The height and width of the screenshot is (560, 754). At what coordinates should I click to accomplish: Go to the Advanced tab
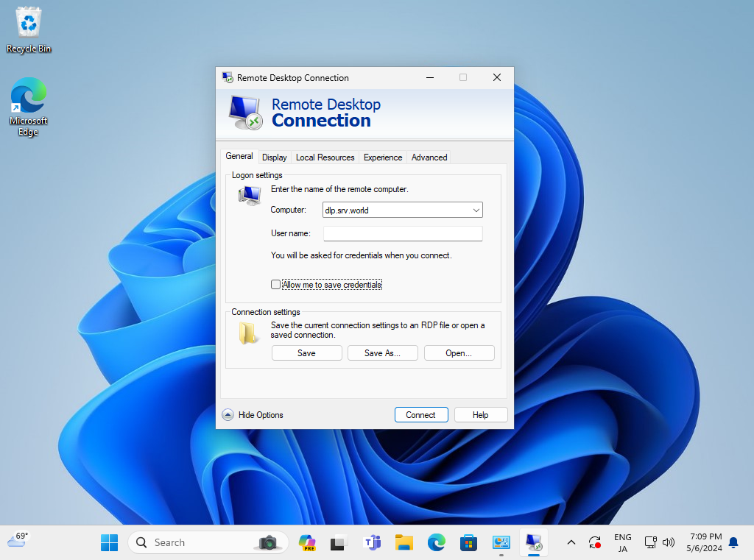coord(429,157)
